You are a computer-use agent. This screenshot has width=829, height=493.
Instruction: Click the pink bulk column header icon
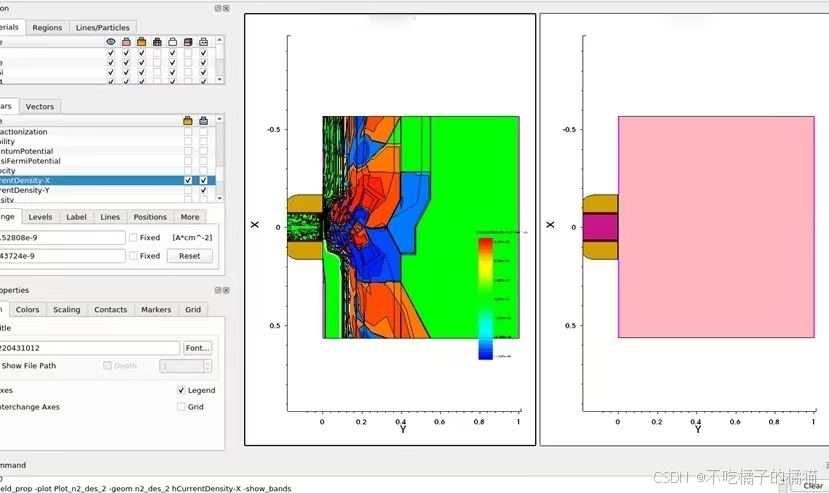126,41
